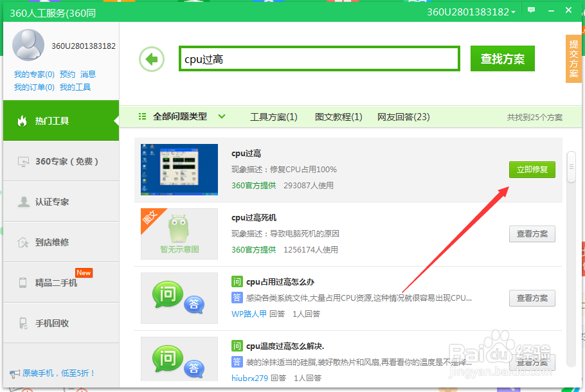Click the 共找到25个方案 result count

[535, 118]
